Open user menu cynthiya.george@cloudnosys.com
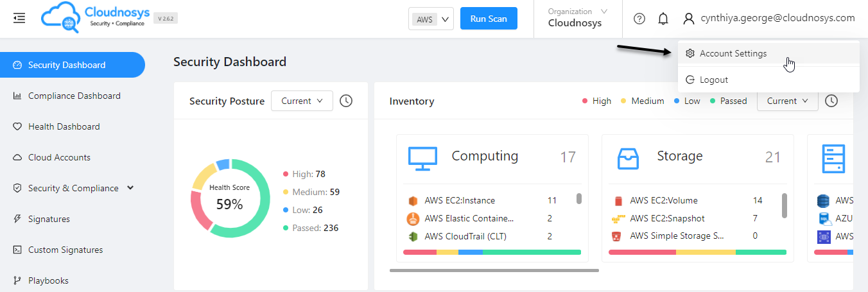Image resolution: width=868 pixels, height=292 pixels. coord(768,18)
